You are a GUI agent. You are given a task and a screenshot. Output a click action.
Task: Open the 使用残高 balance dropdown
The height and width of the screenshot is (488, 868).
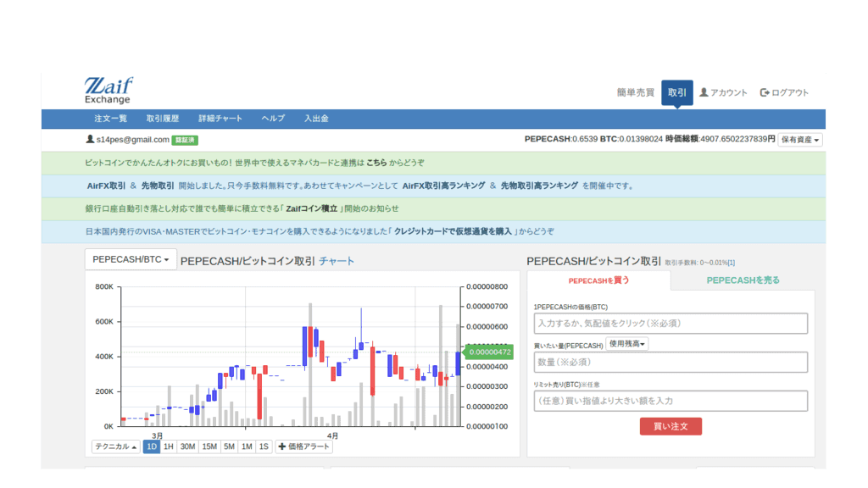click(x=627, y=344)
